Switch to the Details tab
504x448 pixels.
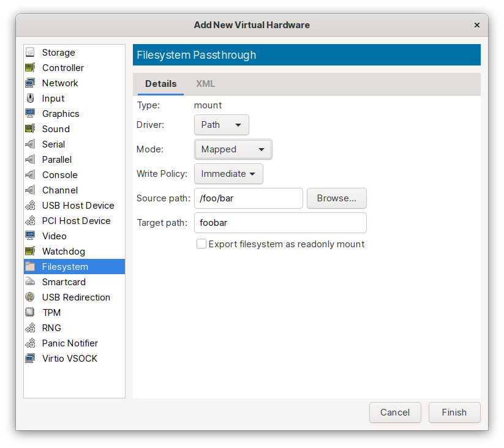tap(160, 84)
